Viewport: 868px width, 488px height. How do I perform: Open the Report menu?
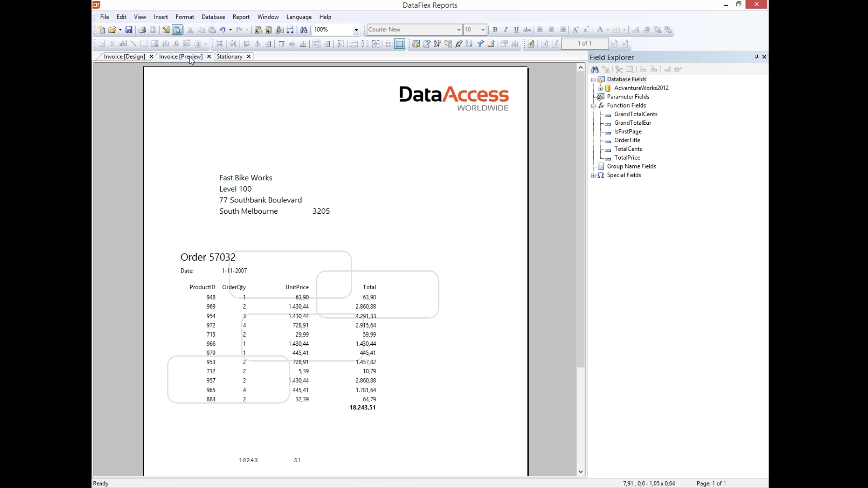241,17
